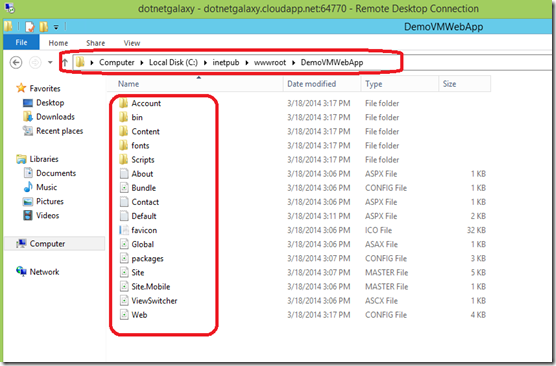This screenshot has width=556, height=366.
Task: Click the Back navigation arrow
Action: coord(16,62)
